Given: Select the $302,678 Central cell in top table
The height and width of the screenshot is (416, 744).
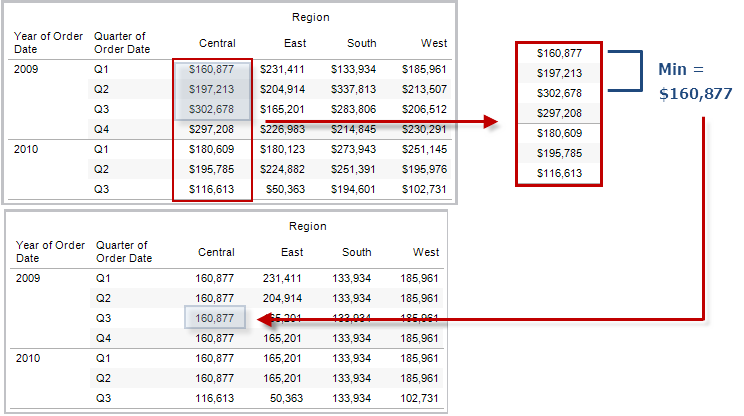Looking at the screenshot, I should (211, 109).
